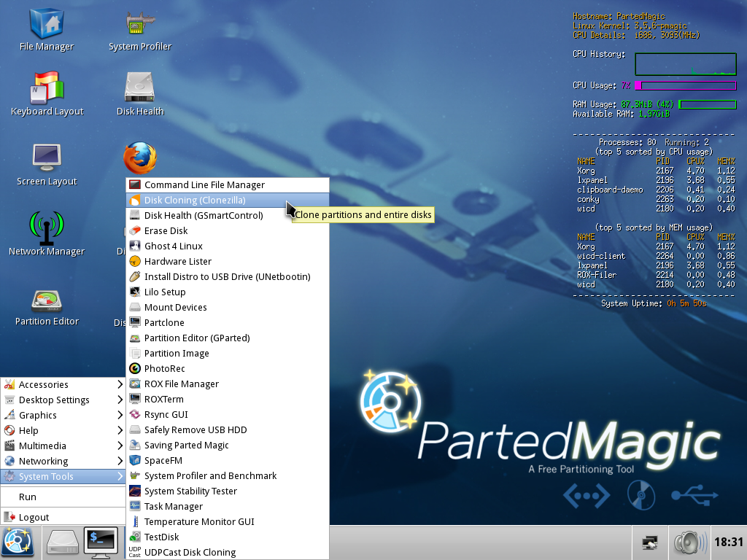747x560 pixels.
Task: Expand the Help submenu
Action: (x=63, y=430)
